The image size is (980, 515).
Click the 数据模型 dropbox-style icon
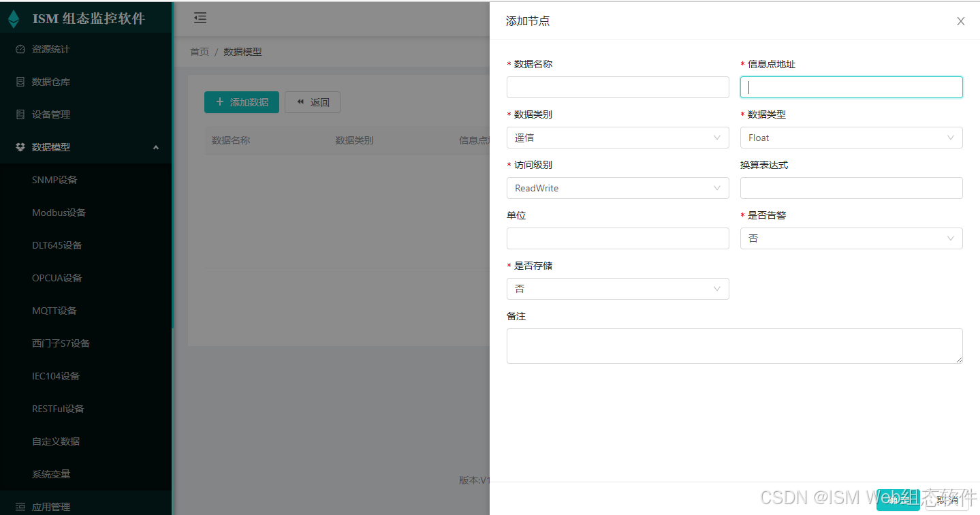[20, 147]
